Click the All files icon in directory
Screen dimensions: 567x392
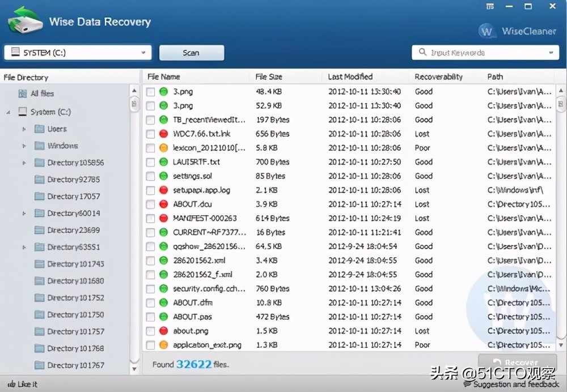pyautogui.click(x=23, y=93)
